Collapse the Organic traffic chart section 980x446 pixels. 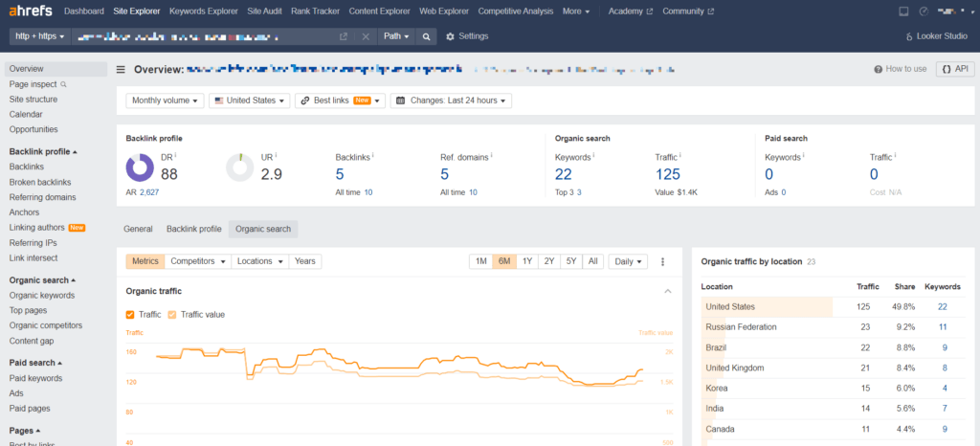(x=667, y=291)
